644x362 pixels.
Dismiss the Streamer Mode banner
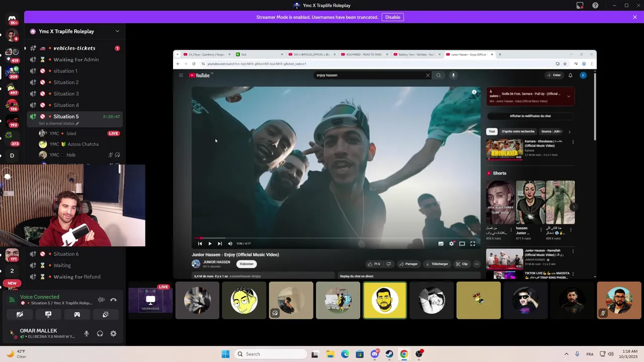pos(635,17)
